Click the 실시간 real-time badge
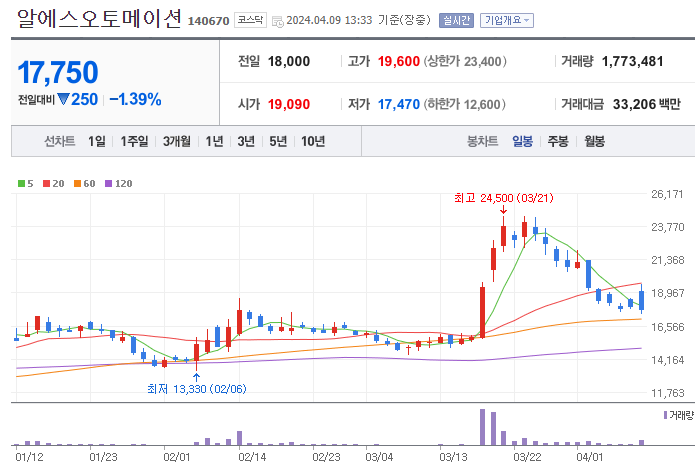Screen dimensions: 695x467 tap(456, 20)
